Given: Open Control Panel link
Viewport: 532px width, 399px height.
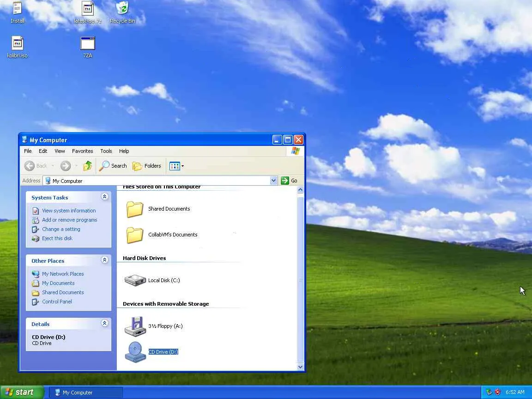Looking at the screenshot, I should point(57,301).
